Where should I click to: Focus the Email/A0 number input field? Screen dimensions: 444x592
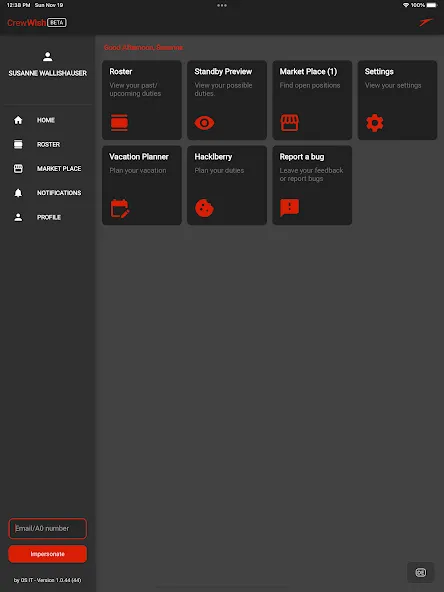coord(48,528)
